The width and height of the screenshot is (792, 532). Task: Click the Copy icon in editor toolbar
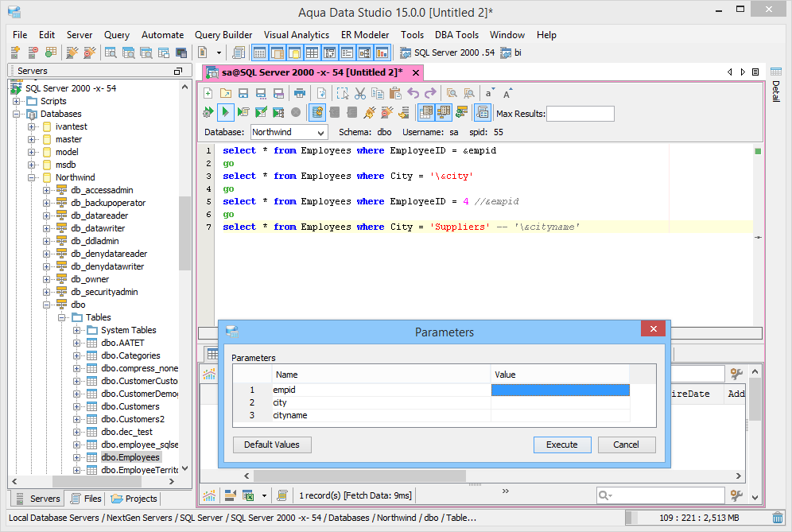tap(377, 94)
